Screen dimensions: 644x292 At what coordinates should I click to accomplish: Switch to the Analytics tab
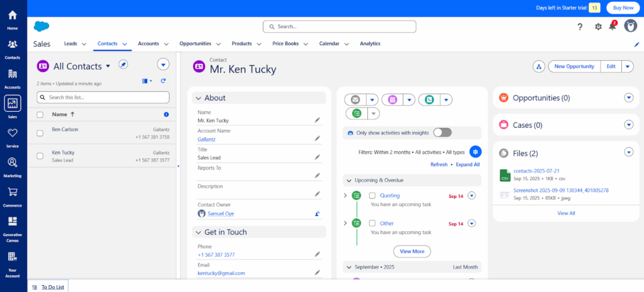point(370,44)
